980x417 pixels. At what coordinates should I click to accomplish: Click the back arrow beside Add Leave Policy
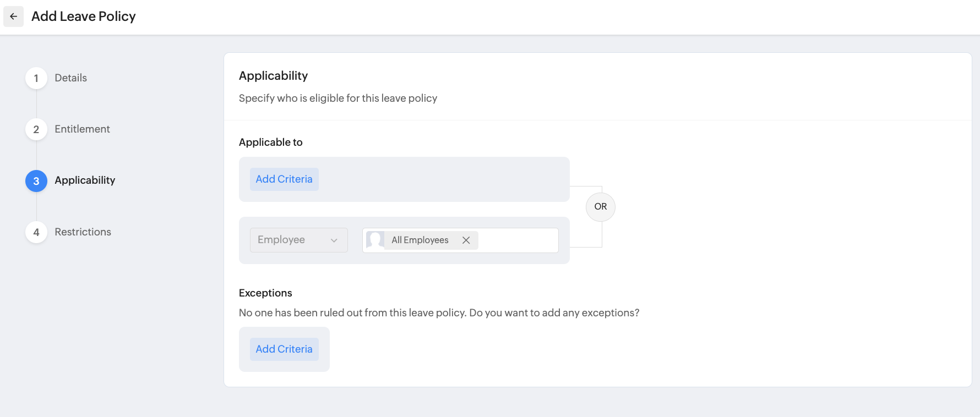pyautogui.click(x=13, y=17)
